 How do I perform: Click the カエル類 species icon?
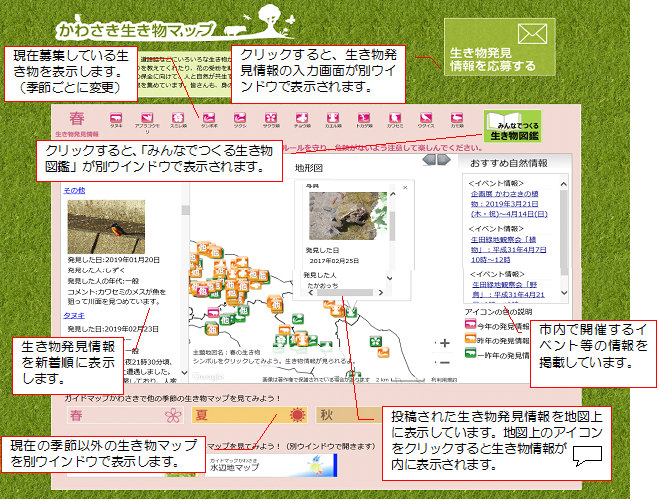pyautogui.click(x=332, y=117)
